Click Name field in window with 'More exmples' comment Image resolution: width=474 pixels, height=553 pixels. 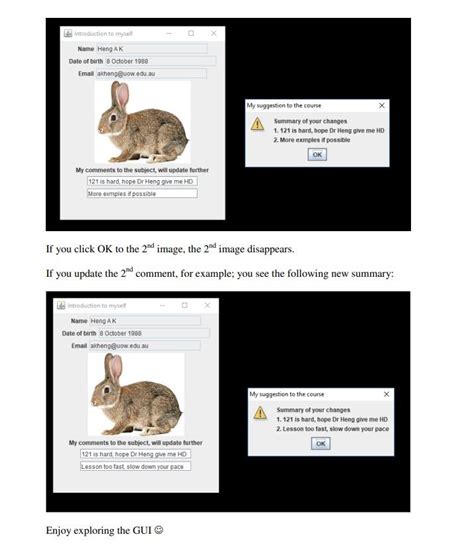tap(152, 49)
